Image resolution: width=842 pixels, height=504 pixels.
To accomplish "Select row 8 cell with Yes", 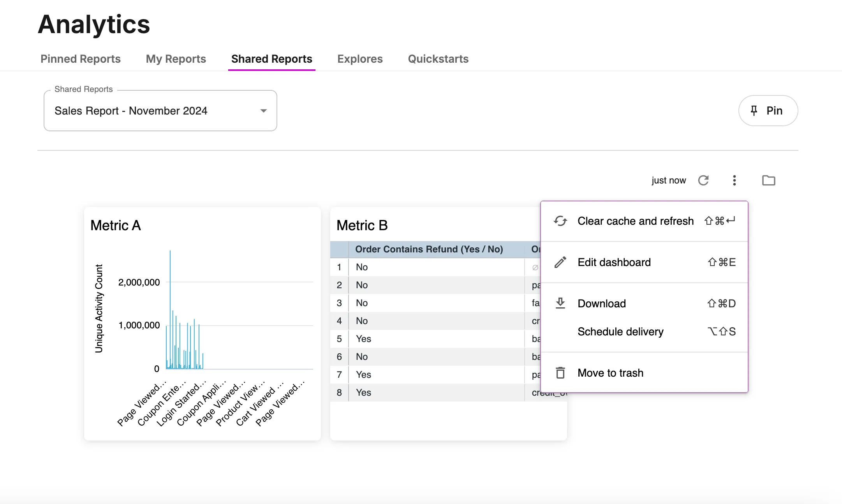I will pos(436,393).
